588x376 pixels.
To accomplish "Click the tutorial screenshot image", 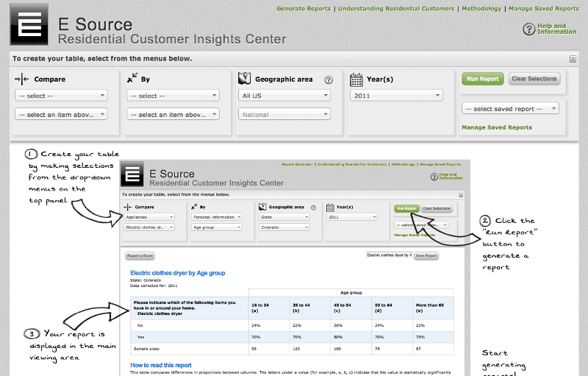I will (295, 268).
